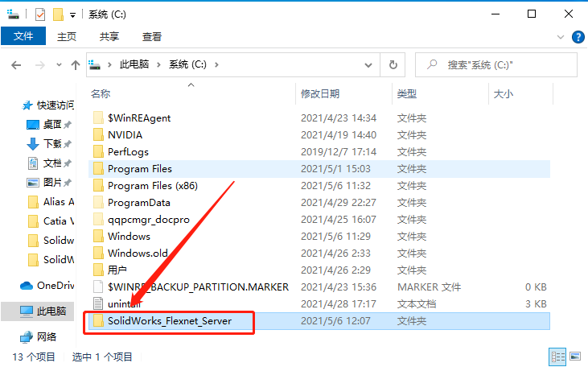Switch to the 主页 ribbon tab
The width and height of the screenshot is (588, 367).
pos(67,36)
